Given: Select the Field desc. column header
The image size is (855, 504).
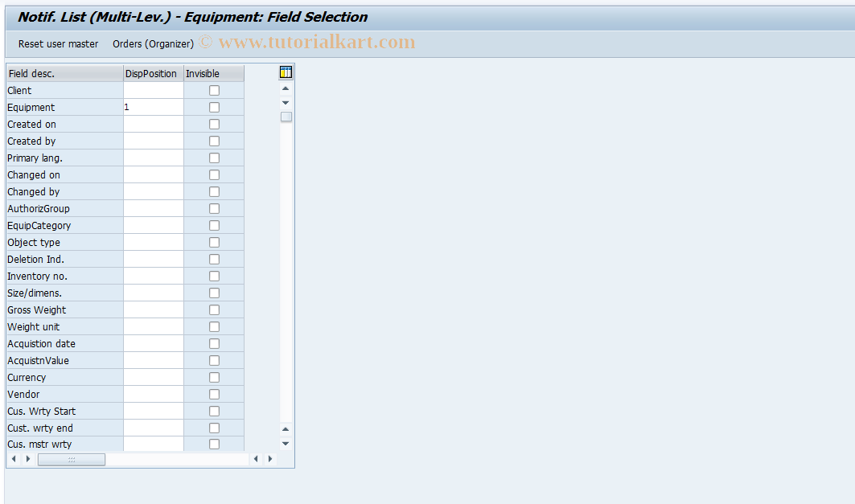Looking at the screenshot, I should pyautogui.click(x=65, y=74).
